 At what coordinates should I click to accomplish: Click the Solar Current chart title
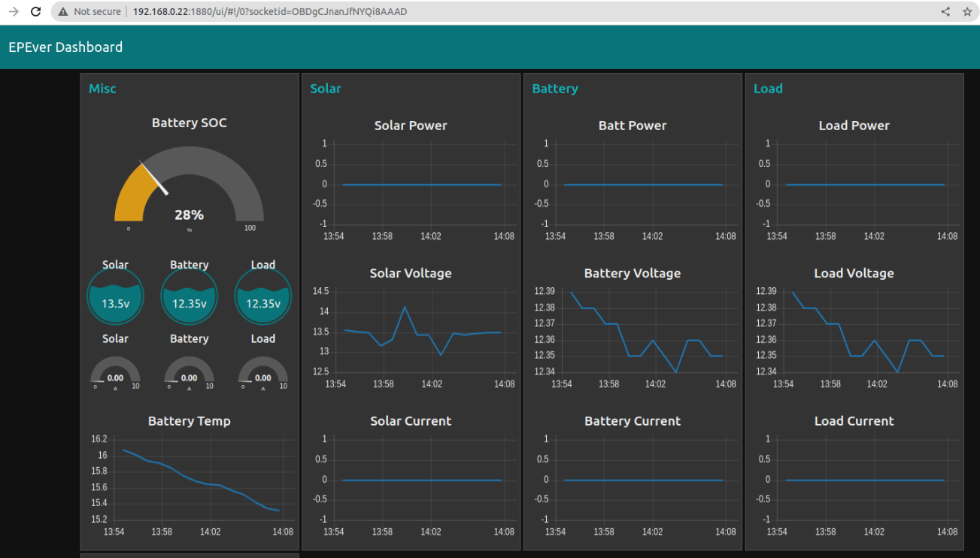(411, 421)
